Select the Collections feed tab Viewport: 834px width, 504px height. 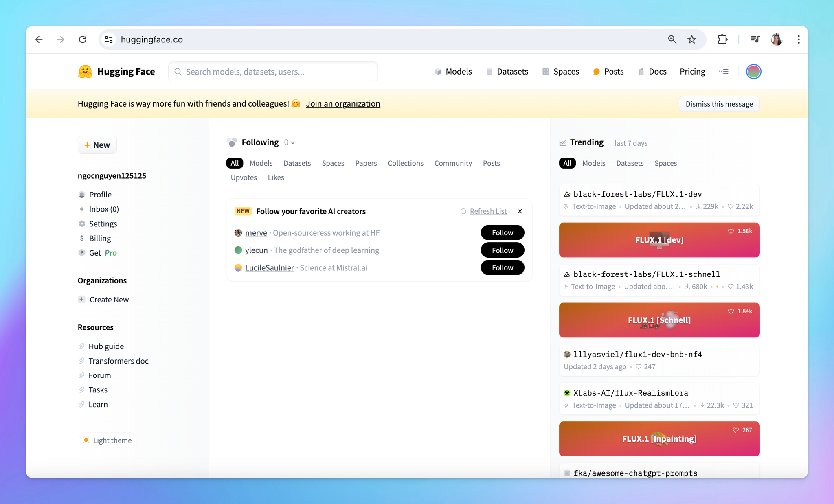406,163
